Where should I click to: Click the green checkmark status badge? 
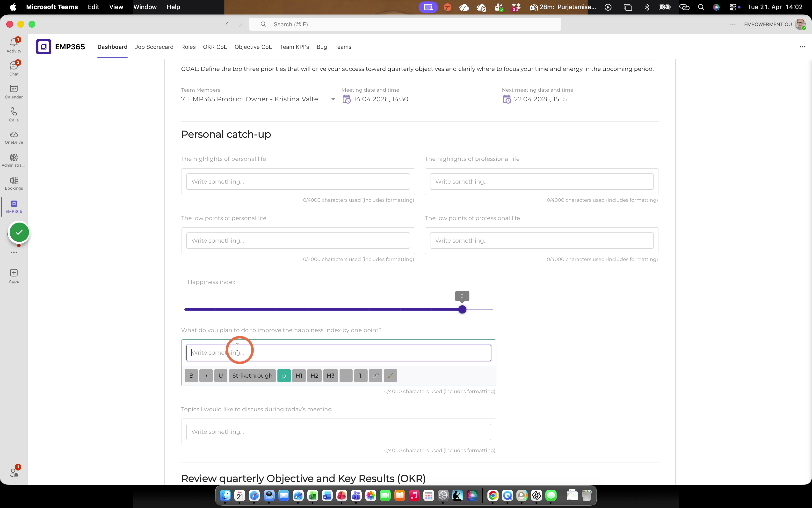click(x=19, y=232)
